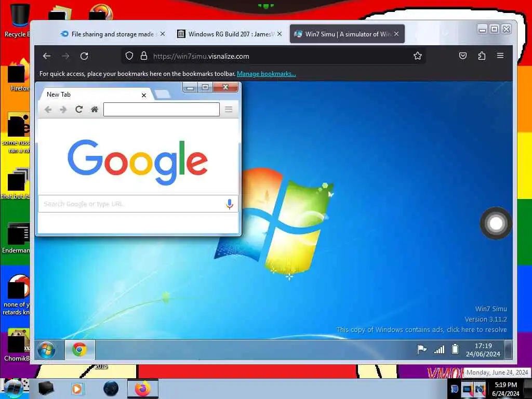Go back in Firefox navigation
Image resolution: width=532 pixels, height=399 pixels.
coord(47,56)
